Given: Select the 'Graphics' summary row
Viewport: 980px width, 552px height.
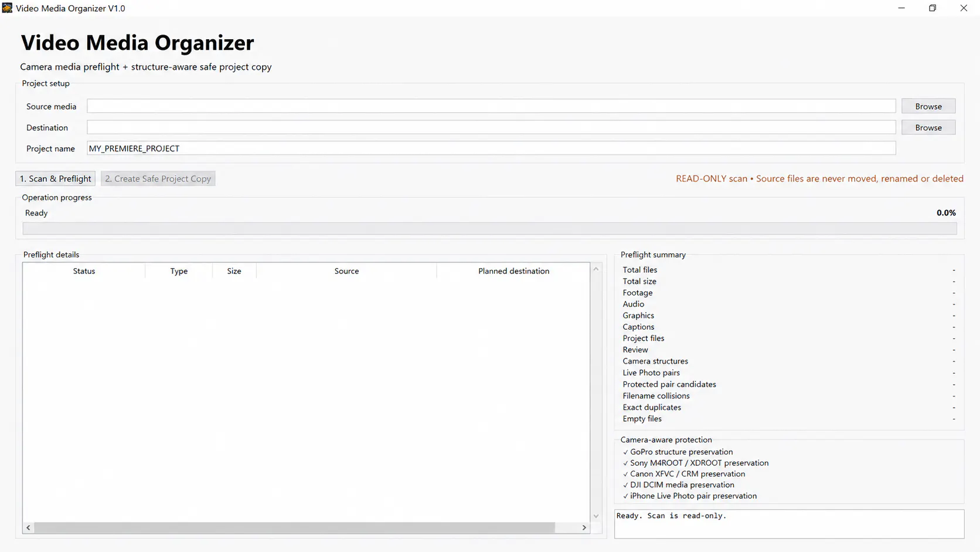Looking at the screenshot, I should tap(789, 316).
